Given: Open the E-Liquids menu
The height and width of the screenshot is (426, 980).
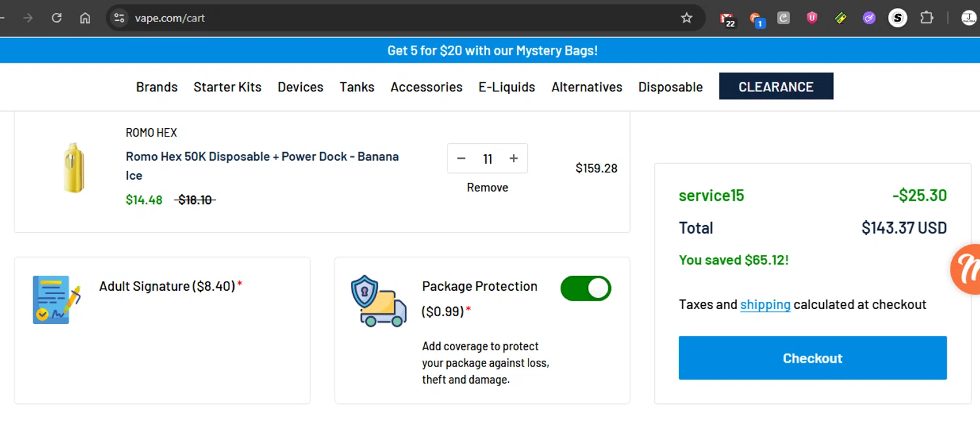Looking at the screenshot, I should point(506,87).
